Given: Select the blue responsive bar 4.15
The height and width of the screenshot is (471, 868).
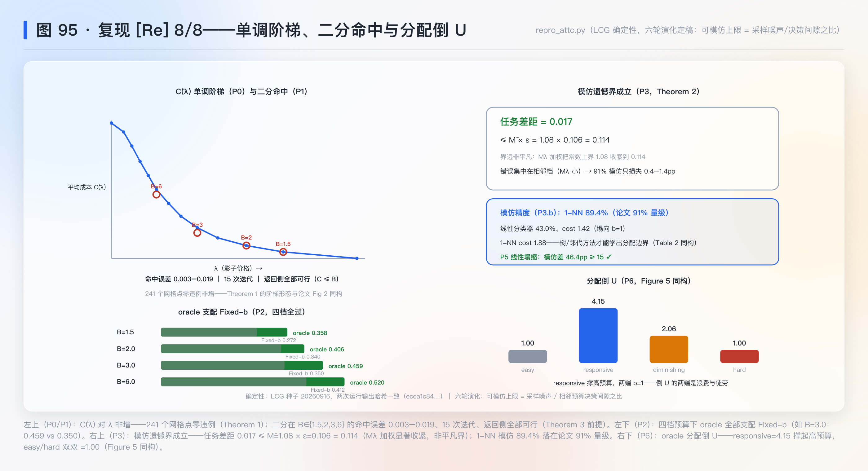Looking at the screenshot, I should point(598,335).
